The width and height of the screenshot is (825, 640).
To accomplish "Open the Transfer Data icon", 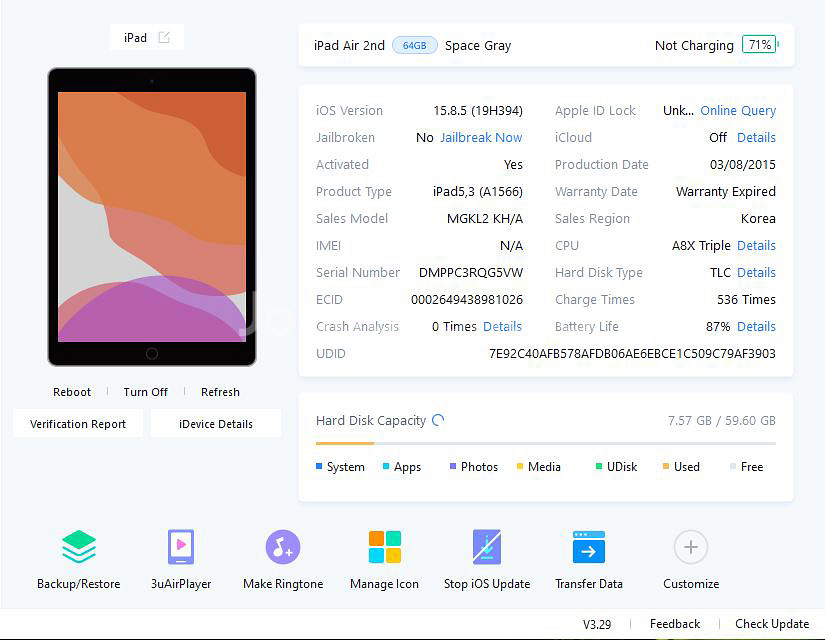I will 589,547.
